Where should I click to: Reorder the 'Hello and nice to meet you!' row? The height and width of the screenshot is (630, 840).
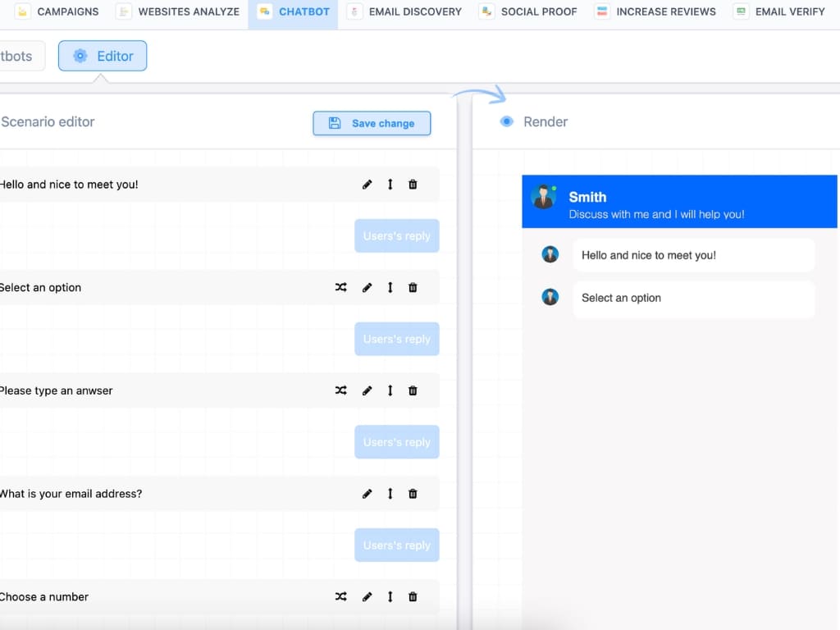click(x=390, y=185)
